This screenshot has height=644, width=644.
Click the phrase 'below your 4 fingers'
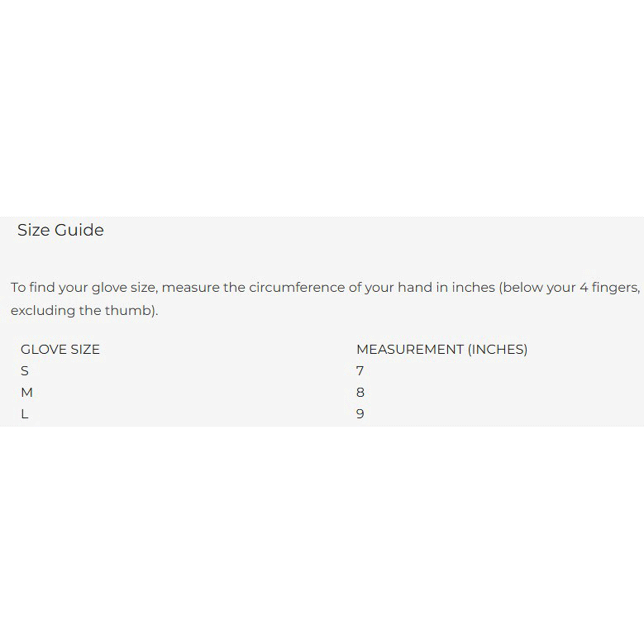pyautogui.click(x=571, y=288)
